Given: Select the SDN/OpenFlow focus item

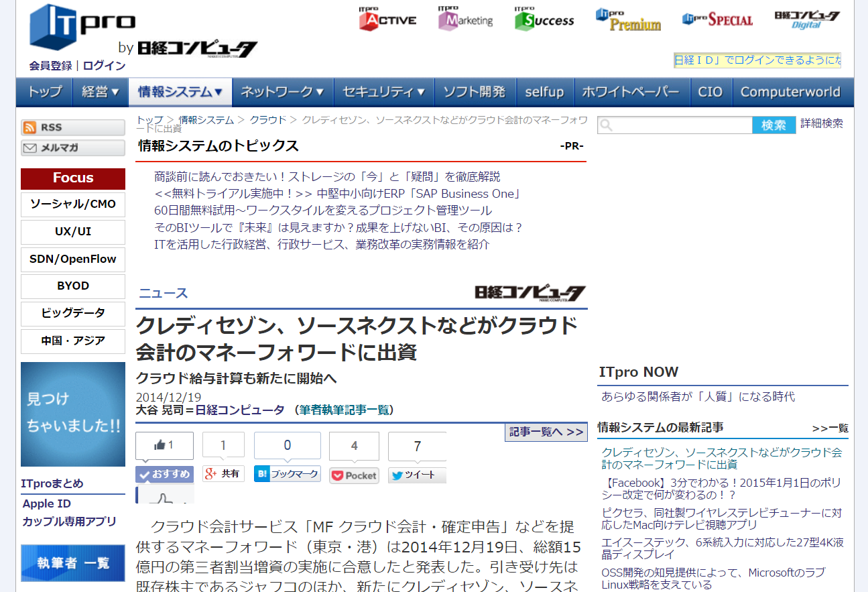Looking at the screenshot, I should coord(73,259).
